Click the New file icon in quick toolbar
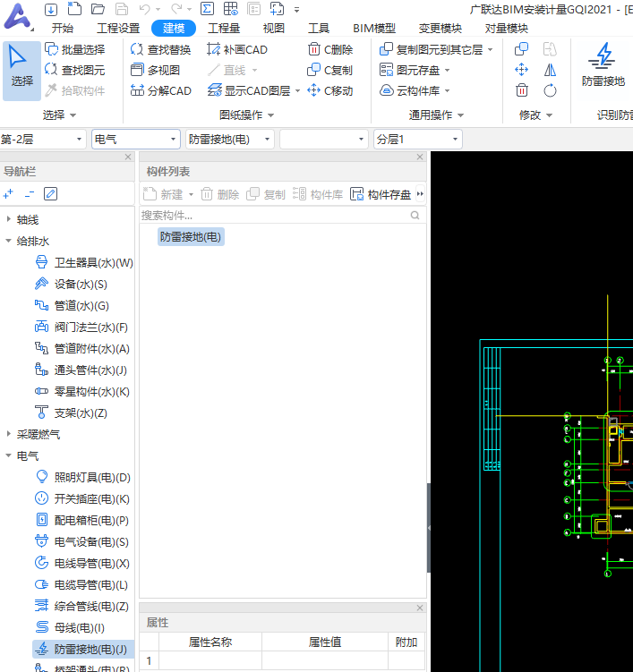The width and height of the screenshot is (633, 672). point(74,9)
